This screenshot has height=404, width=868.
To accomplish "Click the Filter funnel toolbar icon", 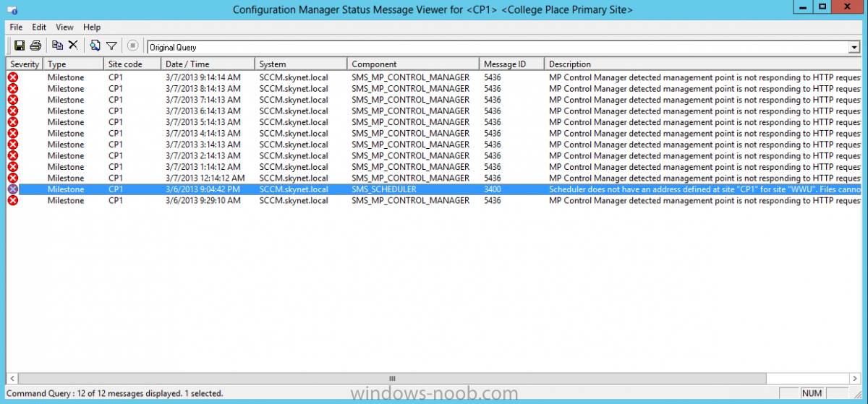I will click(x=111, y=46).
